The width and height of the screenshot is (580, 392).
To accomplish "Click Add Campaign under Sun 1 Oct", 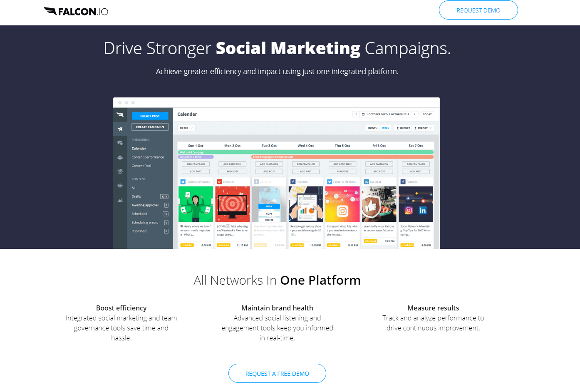I will click(x=196, y=164).
